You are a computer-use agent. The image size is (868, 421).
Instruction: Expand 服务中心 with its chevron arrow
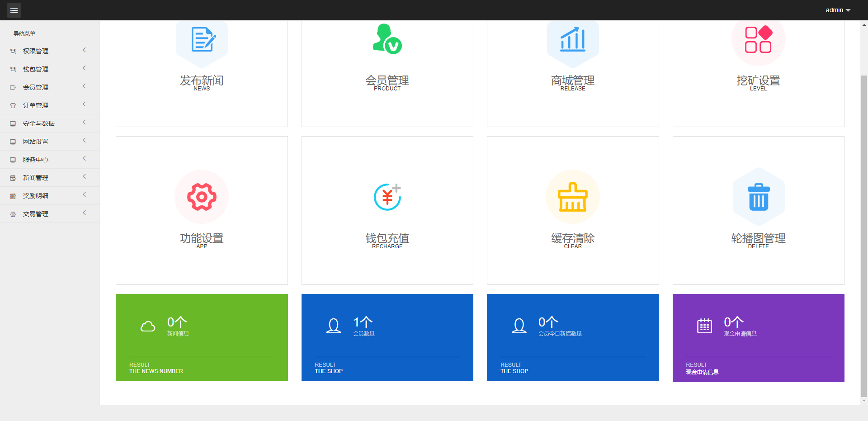tap(84, 159)
